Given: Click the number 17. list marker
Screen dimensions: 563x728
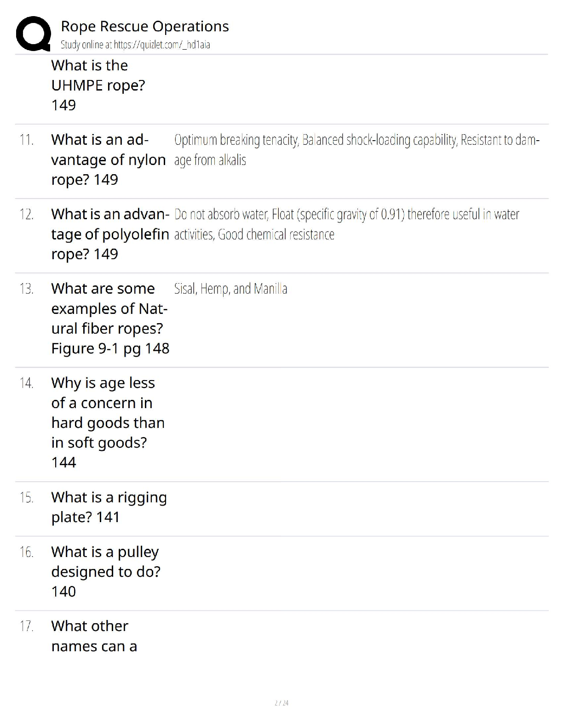Looking at the screenshot, I should coord(27,626).
